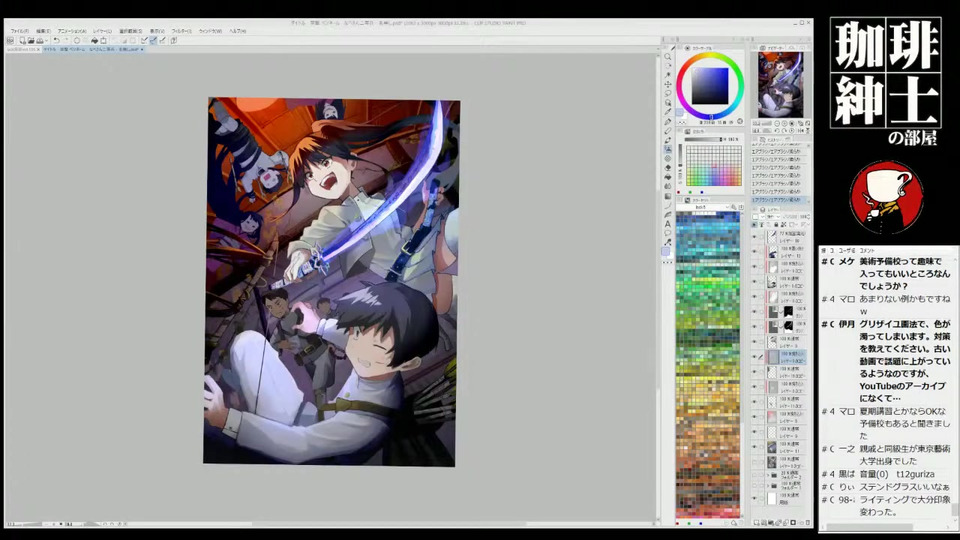The image size is (960, 540).
Task: Select the Move layer tool
Action: click(x=668, y=84)
